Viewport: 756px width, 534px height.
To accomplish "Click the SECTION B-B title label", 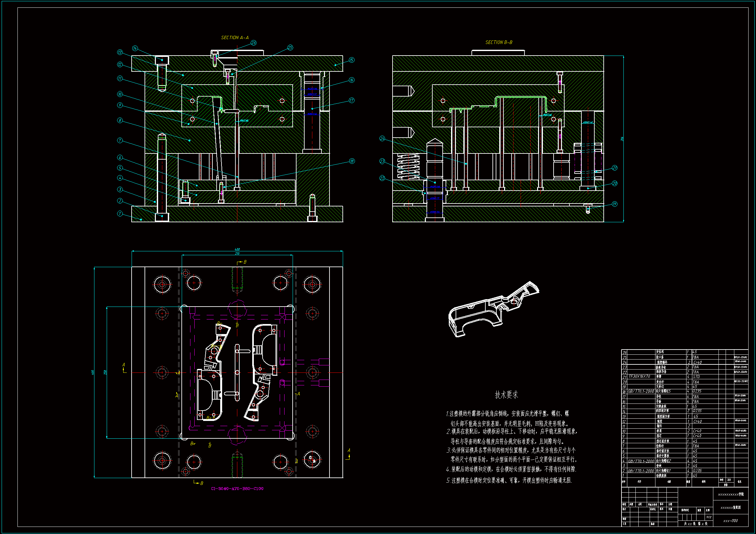I will pyautogui.click(x=499, y=42).
